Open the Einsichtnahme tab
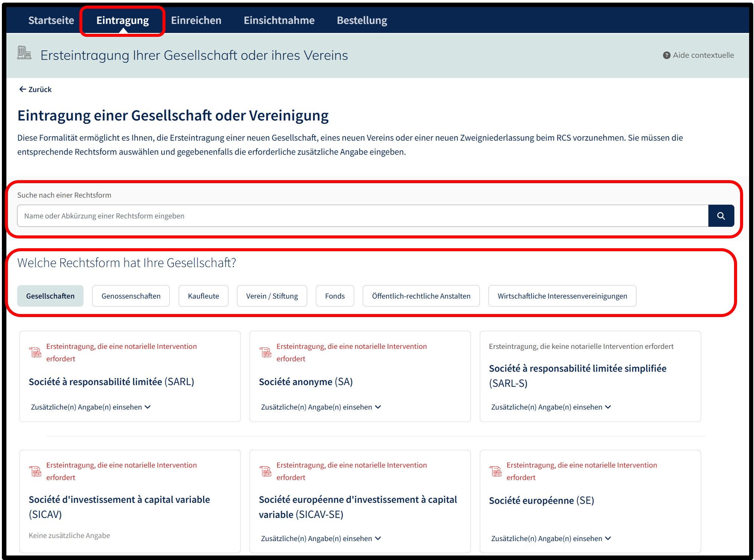 click(x=279, y=20)
